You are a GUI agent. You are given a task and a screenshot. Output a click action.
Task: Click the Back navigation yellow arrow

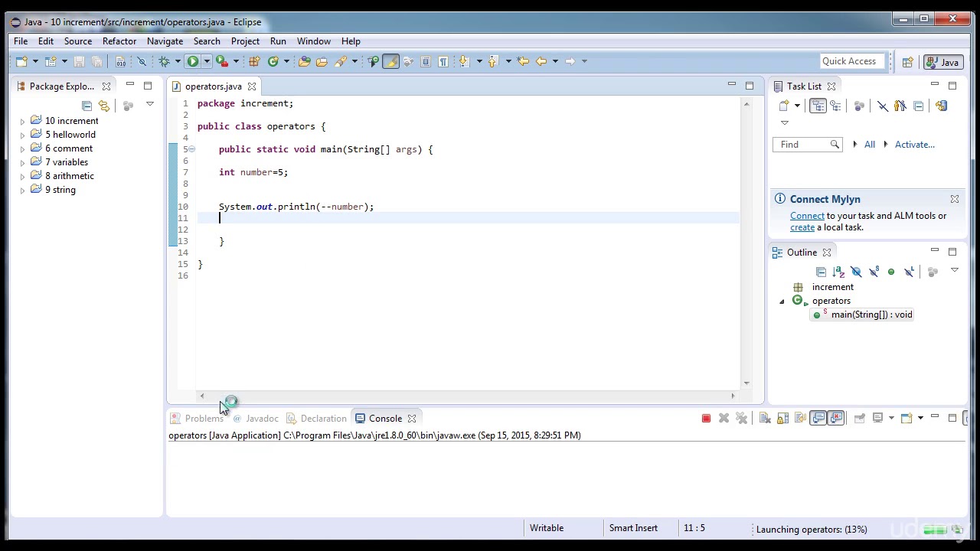click(541, 61)
